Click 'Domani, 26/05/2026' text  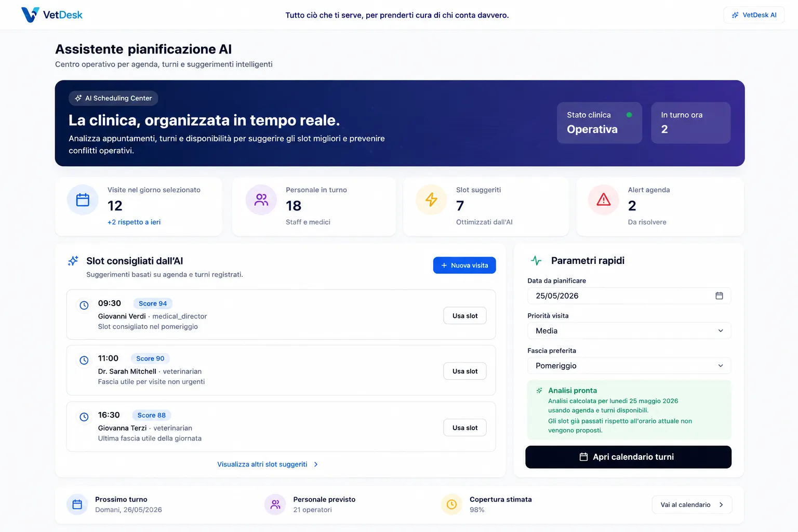pyautogui.click(x=128, y=510)
